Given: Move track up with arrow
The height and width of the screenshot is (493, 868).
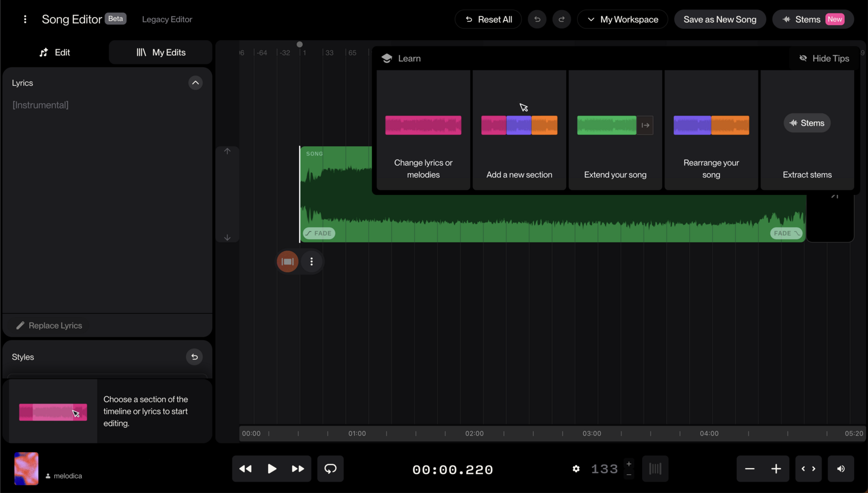Looking at the screenshot, I should point(227,151).
